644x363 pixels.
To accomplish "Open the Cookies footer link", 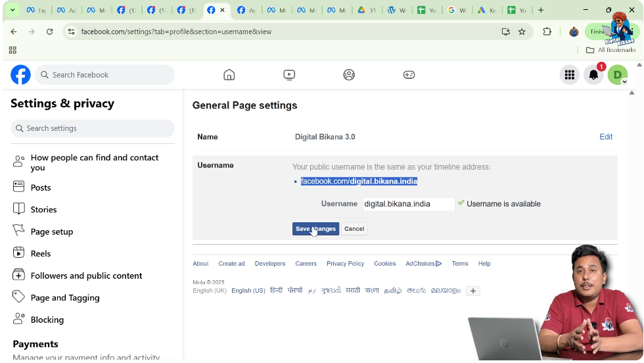I will 385,264.
